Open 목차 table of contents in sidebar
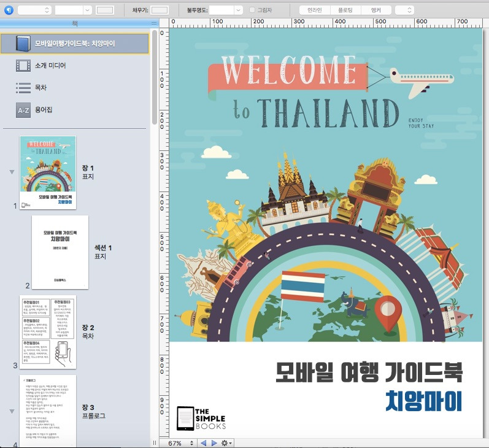Image resolution: width=489 pixels, height=448 pixels. (x=40, y=88)
